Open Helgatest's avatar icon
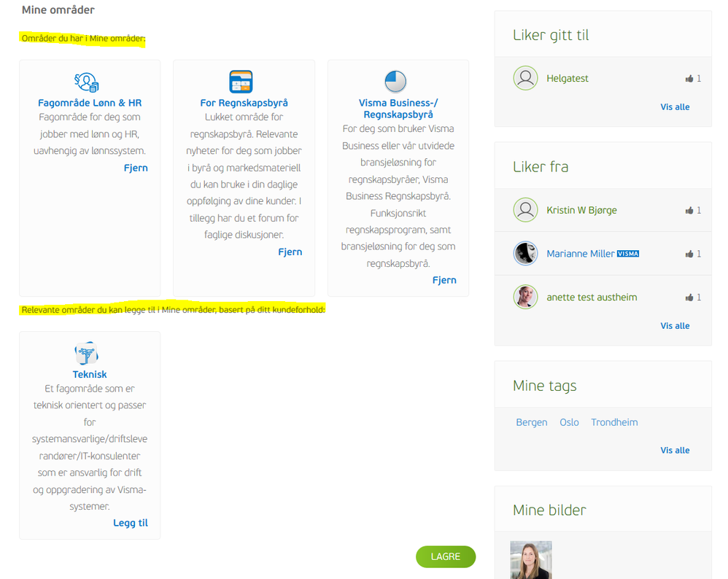Viewport: 728px width, 579px height. tap(525, 78)
